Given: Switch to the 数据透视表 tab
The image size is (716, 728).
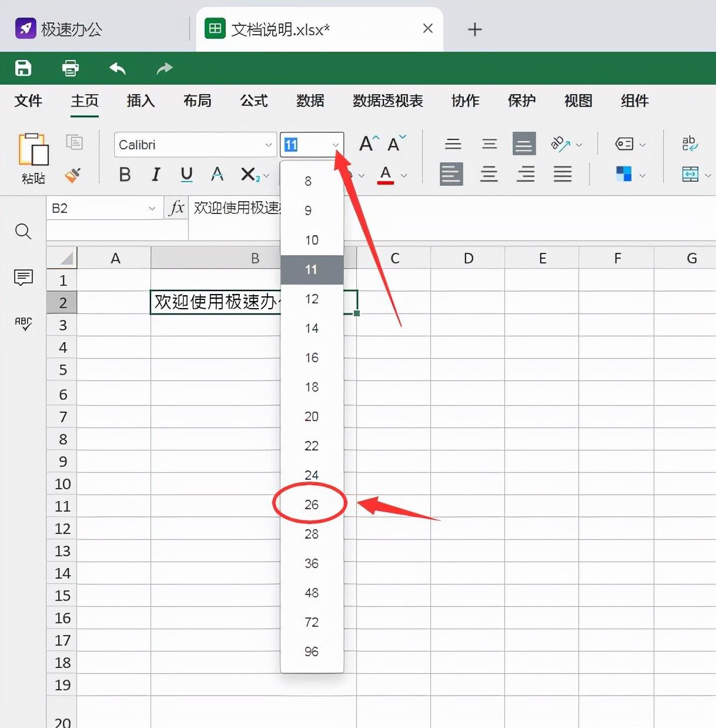Looking at the screenshot, I should (x=387, y=101).
